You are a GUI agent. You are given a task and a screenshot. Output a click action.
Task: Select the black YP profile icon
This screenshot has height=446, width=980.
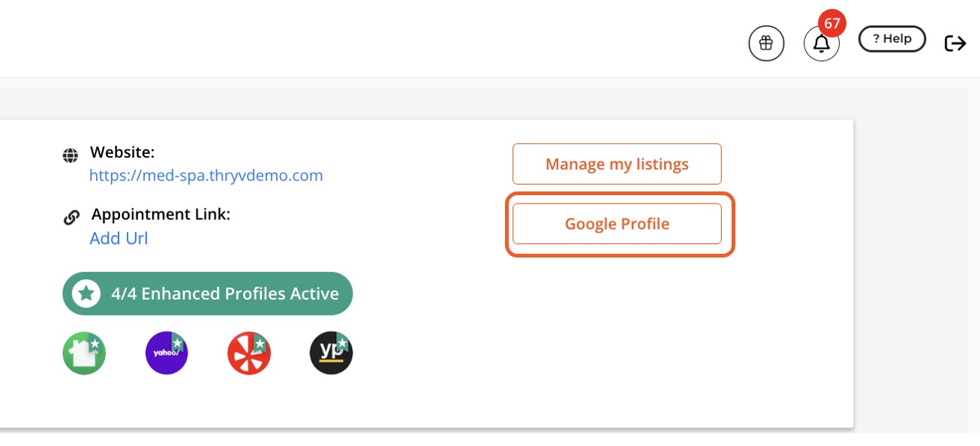click(331, 353)
